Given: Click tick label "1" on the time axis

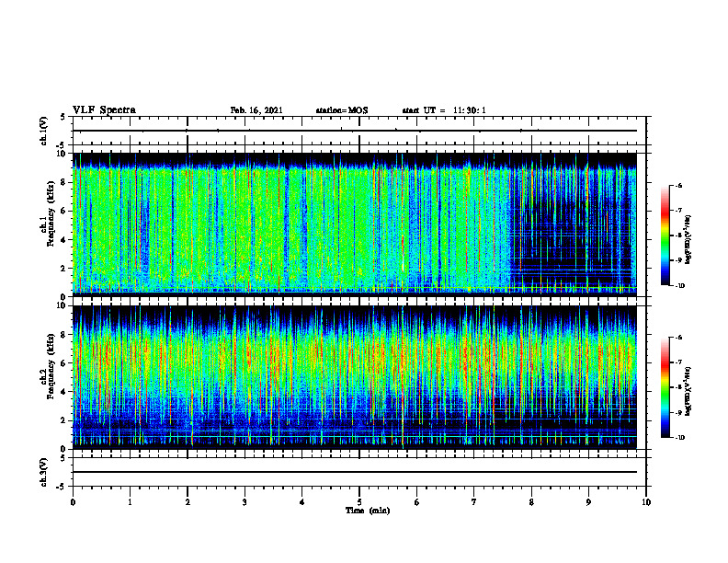Looking at the screenshot, I should (130, 502).
